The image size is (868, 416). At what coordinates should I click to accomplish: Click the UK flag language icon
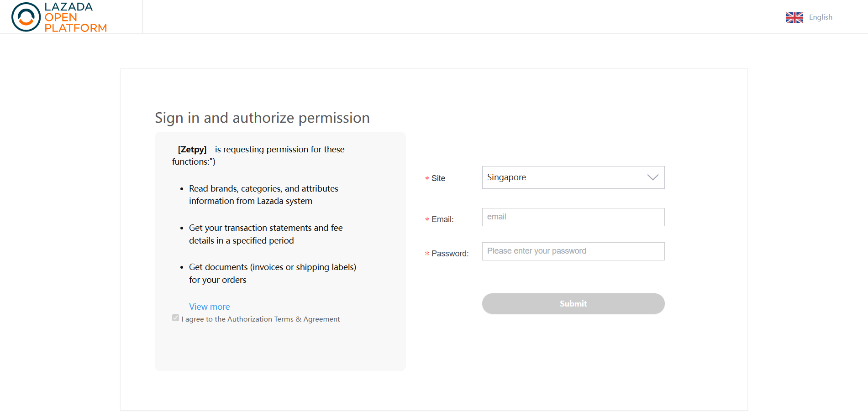click(794, 17)
